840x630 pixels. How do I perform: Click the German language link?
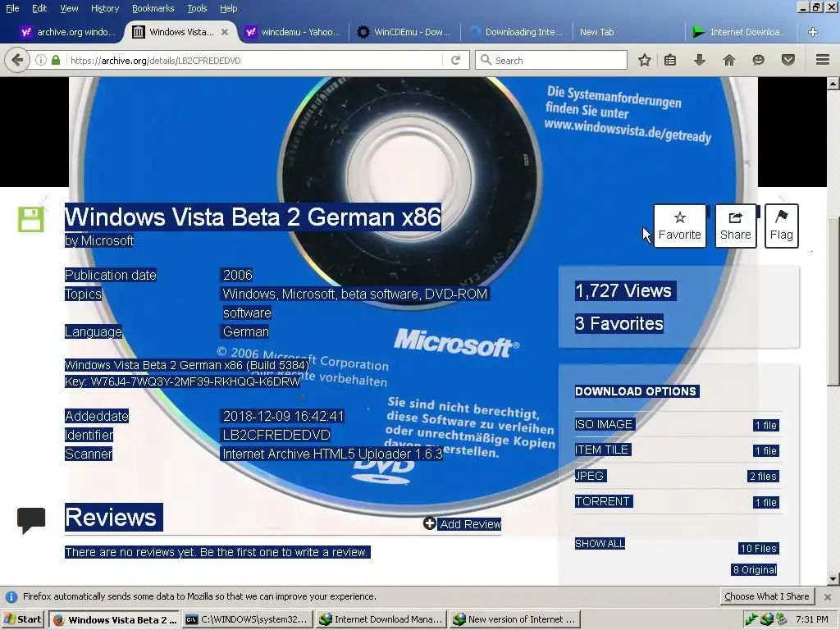coord(246,331)
